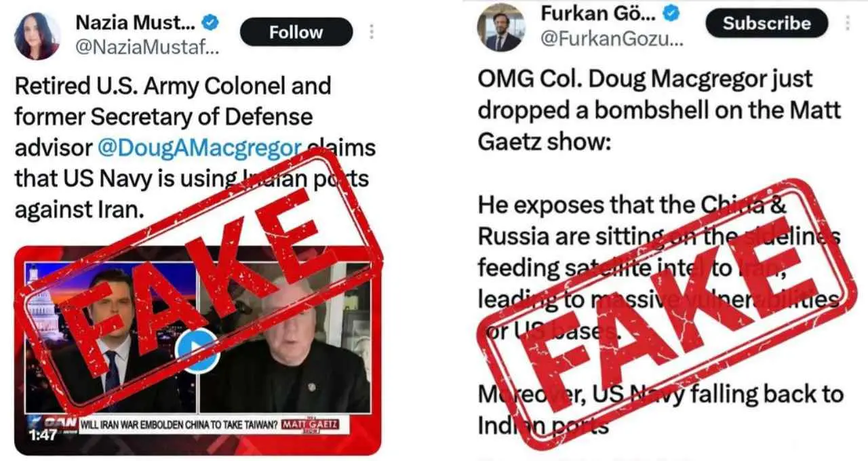Open the more options menu beside Follow
The image size is (868, 461).
[x=371, y=32]
